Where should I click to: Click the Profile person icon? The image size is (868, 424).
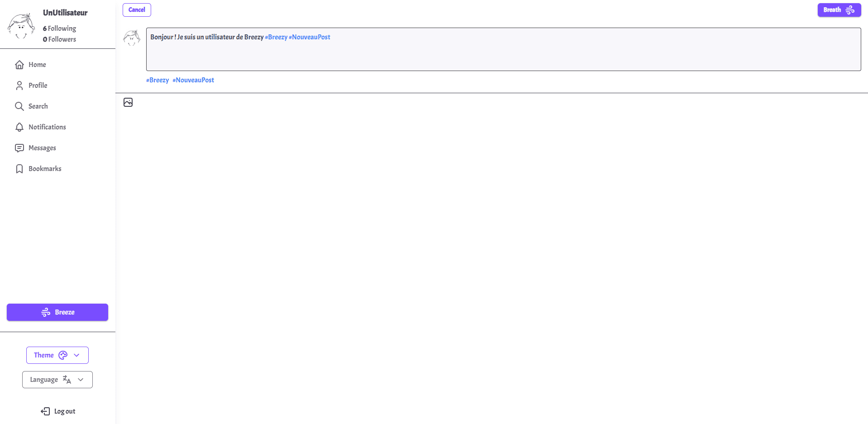pos(19,86)
